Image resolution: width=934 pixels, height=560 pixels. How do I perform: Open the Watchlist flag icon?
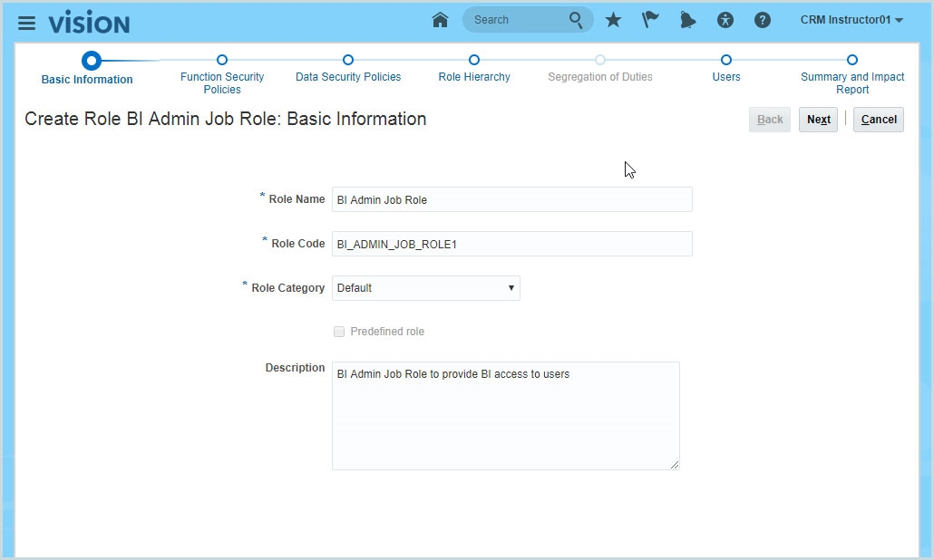tap(650, 20)
